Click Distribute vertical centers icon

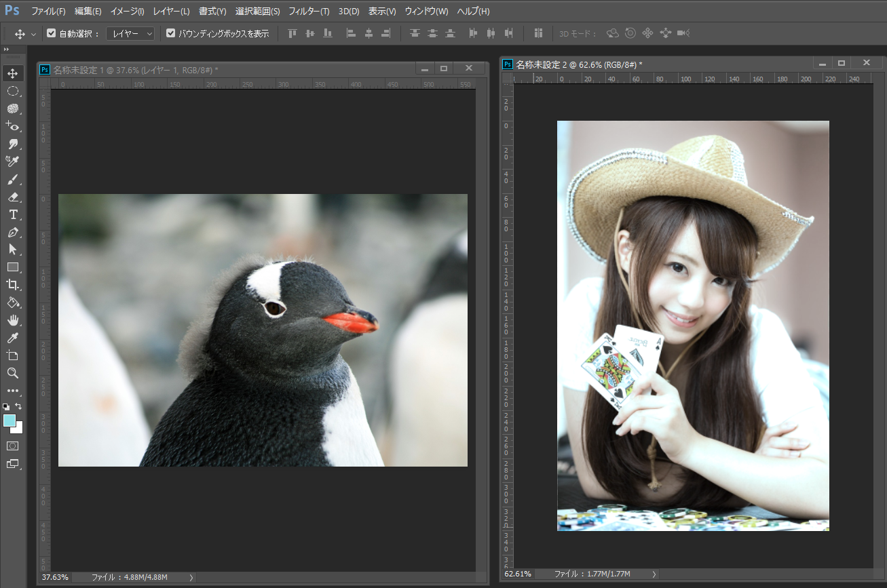(x=432, y=33)
